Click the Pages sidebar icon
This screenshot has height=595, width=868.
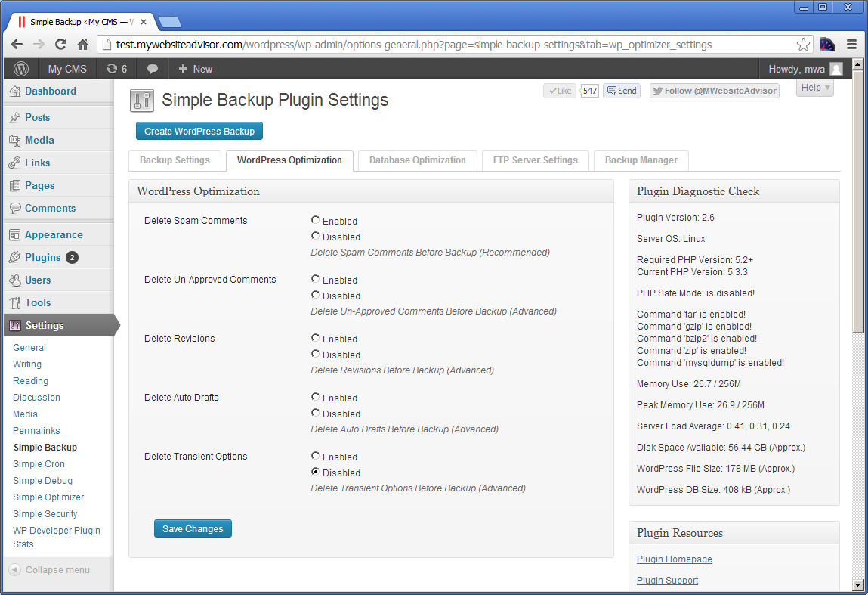(x=15, y=185)
